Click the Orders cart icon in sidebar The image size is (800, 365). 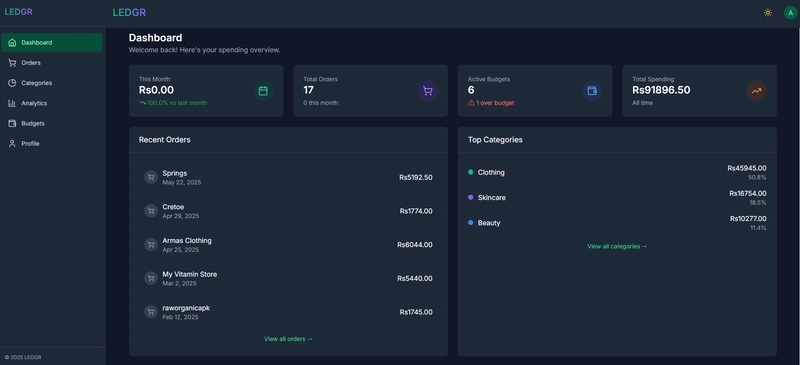tap(12, 63)
